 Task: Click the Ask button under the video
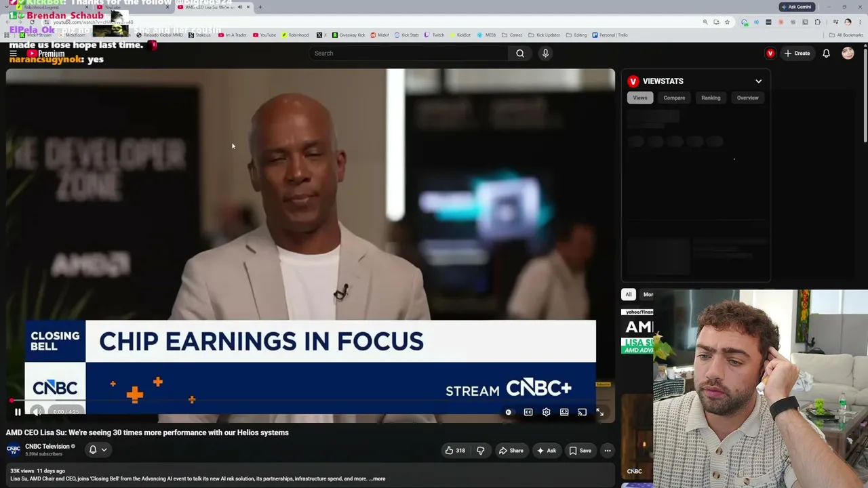click(x=547, y=451)
